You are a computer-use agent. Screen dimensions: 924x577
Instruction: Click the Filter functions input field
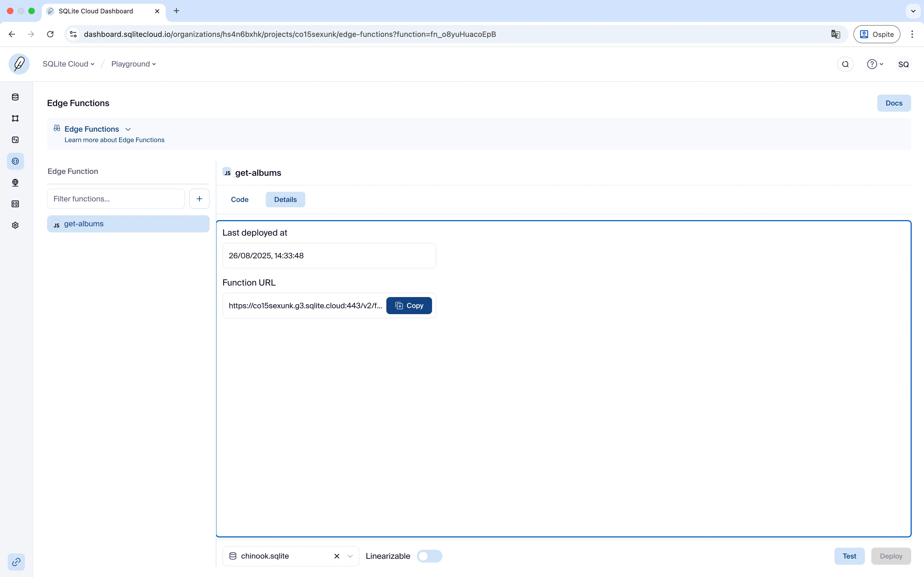pyautogui.click(x=116, y=199)
